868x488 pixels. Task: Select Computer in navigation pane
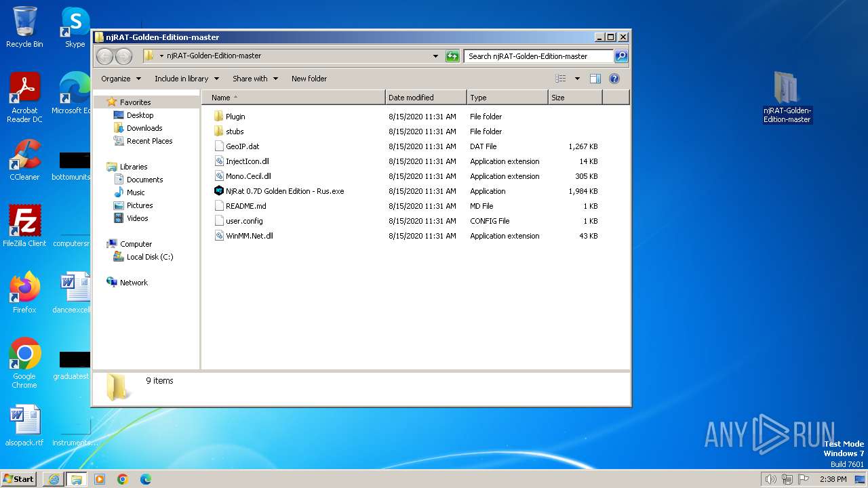[x=136, y=244]
